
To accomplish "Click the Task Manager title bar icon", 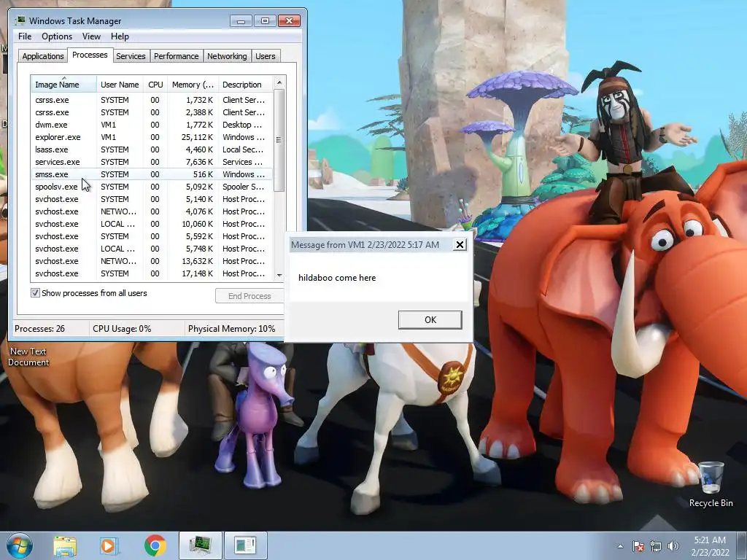I will 20,21.
